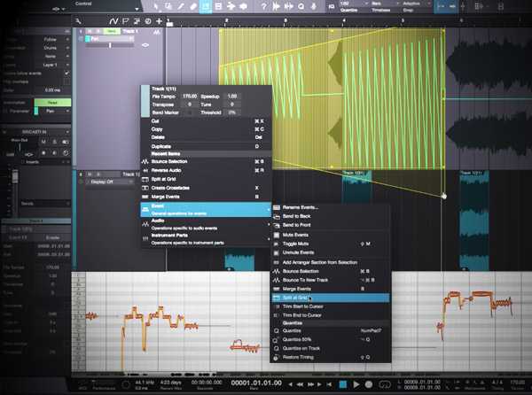Viewport: 532px width, 395px height.
Task: Add tracks with the plus icon
Action: tap(159, 21)
